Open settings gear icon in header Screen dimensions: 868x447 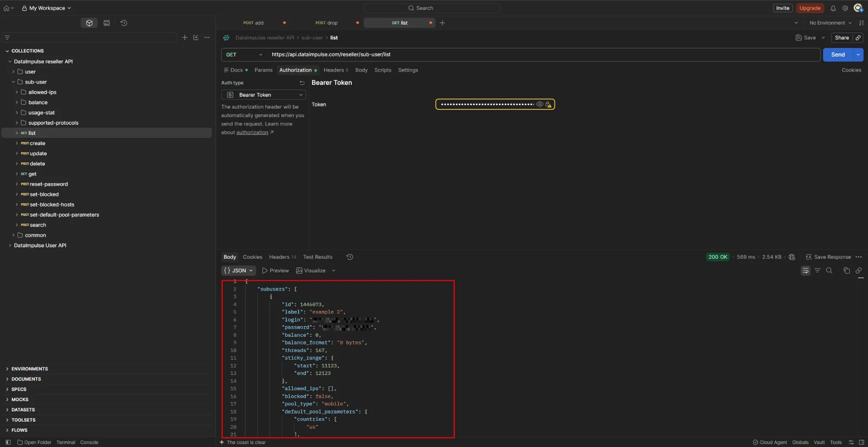845,8
